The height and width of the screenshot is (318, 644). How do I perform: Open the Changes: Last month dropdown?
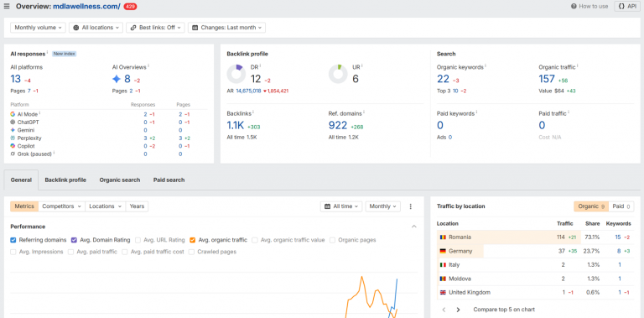[226, 28]
